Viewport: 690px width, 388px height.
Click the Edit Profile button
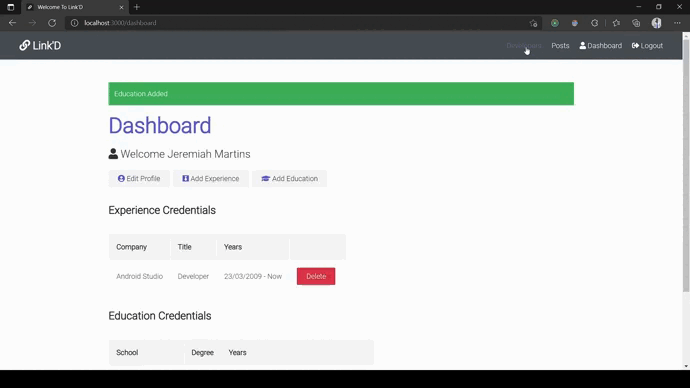coord(139,179)
